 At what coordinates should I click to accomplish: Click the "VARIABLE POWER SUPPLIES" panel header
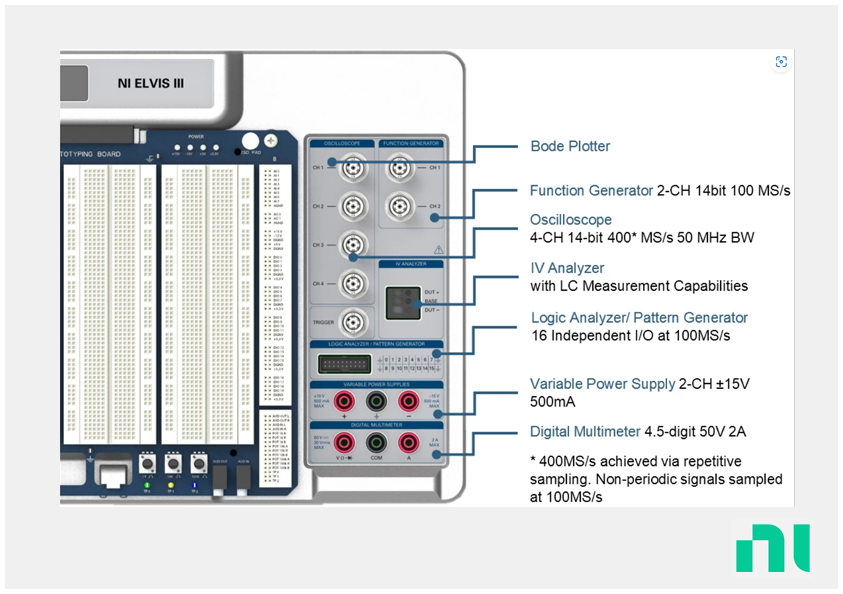click(x=376, y=384)
